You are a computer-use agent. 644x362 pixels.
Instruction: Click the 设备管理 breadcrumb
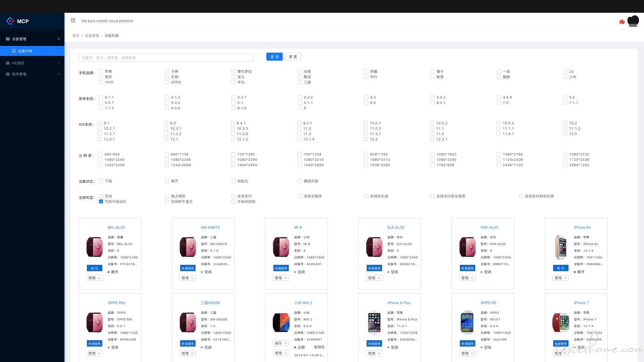92,36
